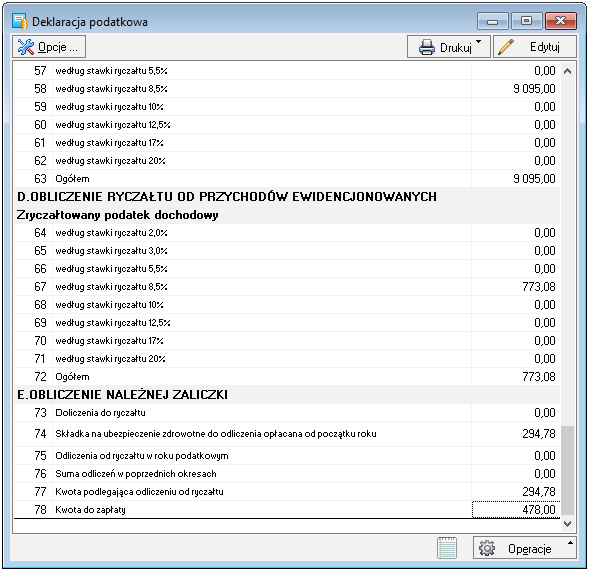
Task: Select row 74 Składka na ubezpieczenie zdrowotne
Action: [x=287, y=434]
